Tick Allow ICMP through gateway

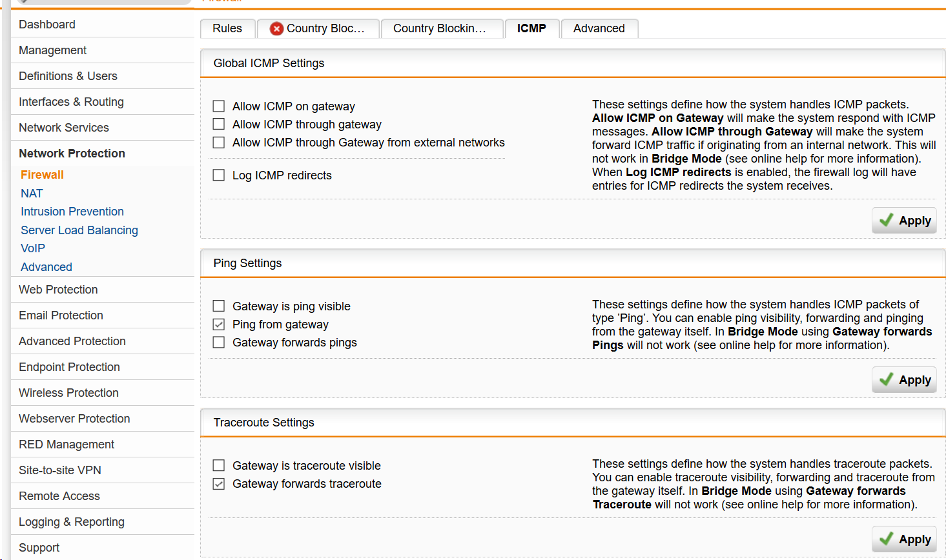(x=219, y=125)
